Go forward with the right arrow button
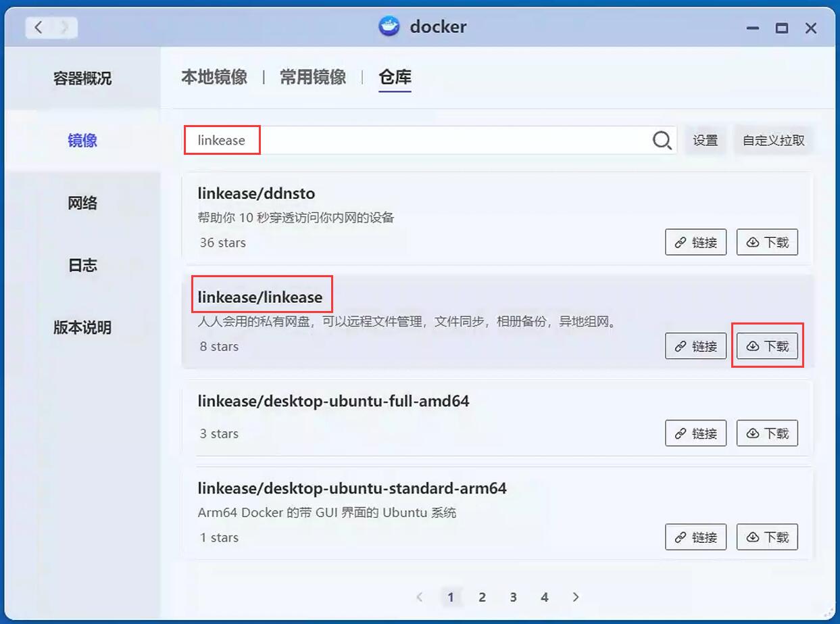840x624 pixels. pyautogui.click(x=65, y=27)
